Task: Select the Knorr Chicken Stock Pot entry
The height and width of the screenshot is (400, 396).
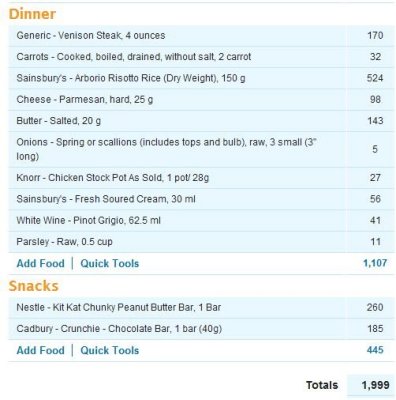Action: [x=113, y=178]
